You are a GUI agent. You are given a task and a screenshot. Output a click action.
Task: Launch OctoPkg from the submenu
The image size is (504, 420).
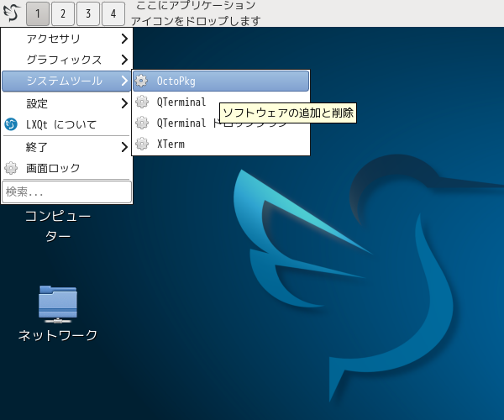coord(221,81)
